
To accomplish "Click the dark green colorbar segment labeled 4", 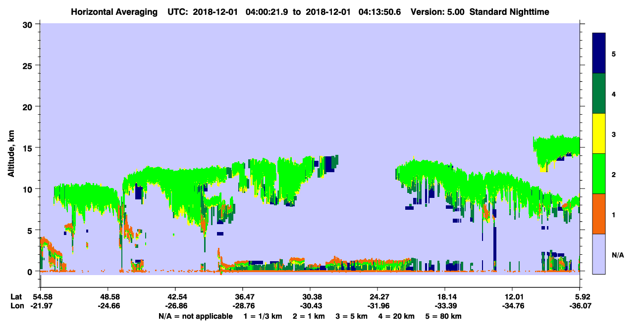I will tap(599, 93).
